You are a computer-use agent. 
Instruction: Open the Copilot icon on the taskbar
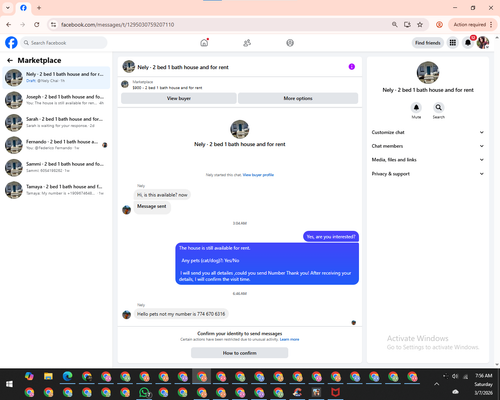coord(29,377)
